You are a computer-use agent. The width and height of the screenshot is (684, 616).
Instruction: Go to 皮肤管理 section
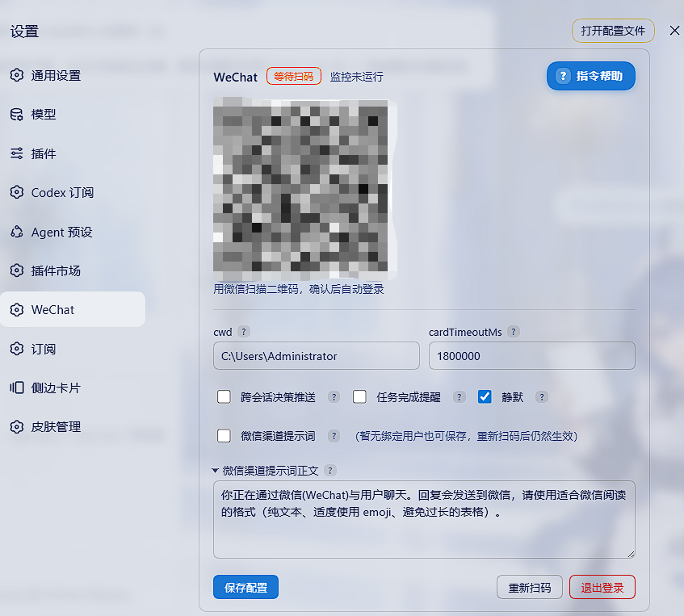pos(73,426)
